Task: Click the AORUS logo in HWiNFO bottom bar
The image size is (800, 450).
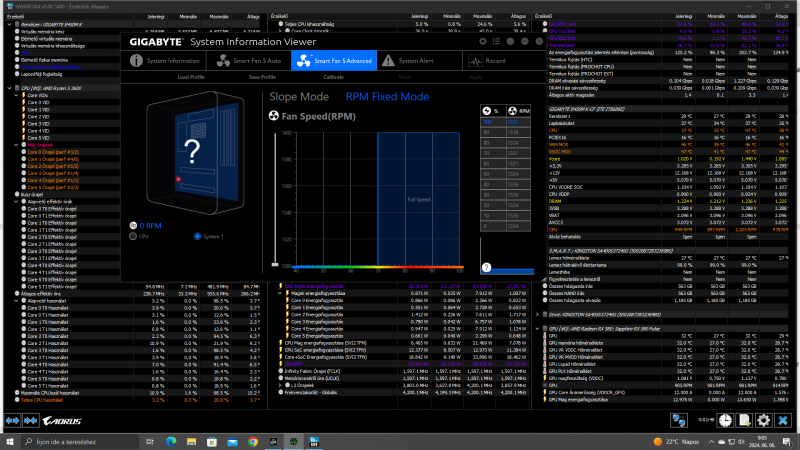Action: click(x=62, y=421)
